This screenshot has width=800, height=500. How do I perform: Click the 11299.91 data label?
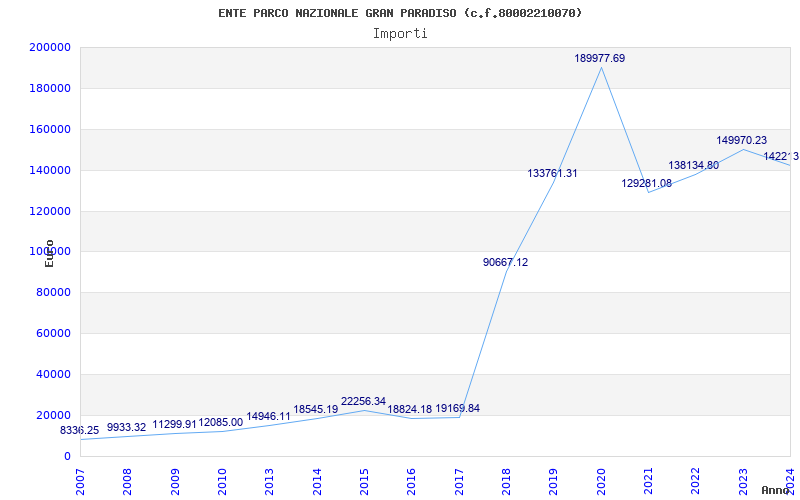(x=174, y=424)
